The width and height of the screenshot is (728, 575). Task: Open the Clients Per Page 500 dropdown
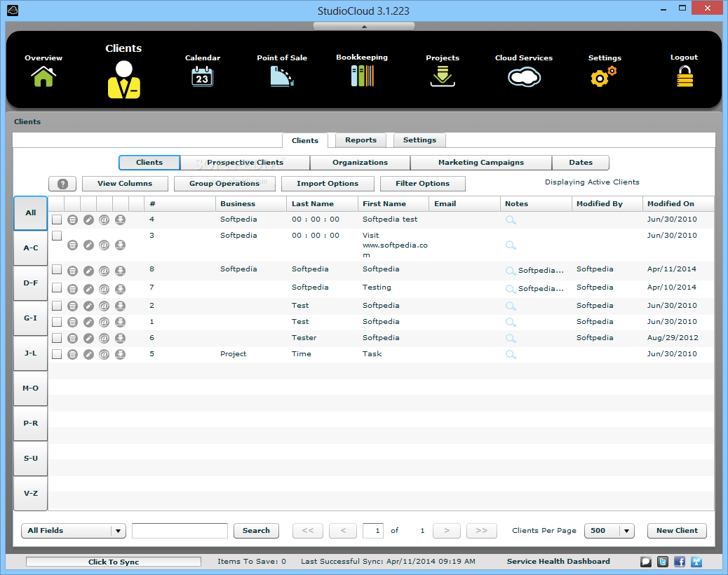pos(609,530)
